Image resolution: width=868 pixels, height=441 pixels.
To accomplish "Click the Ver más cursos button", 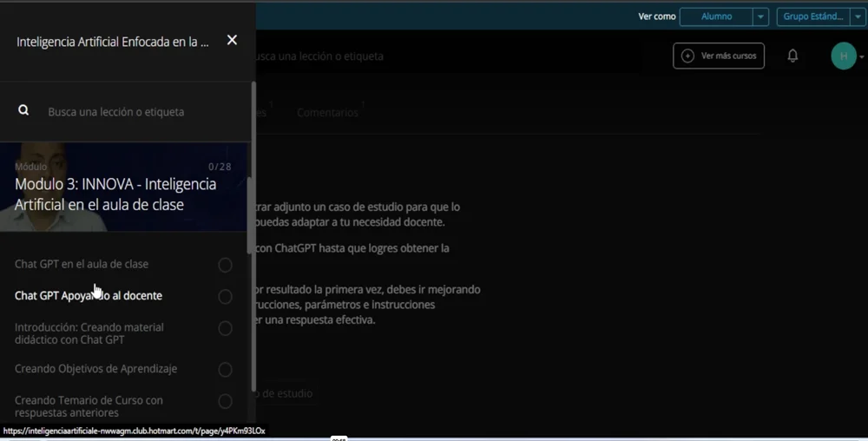I will tap(719, 56).
